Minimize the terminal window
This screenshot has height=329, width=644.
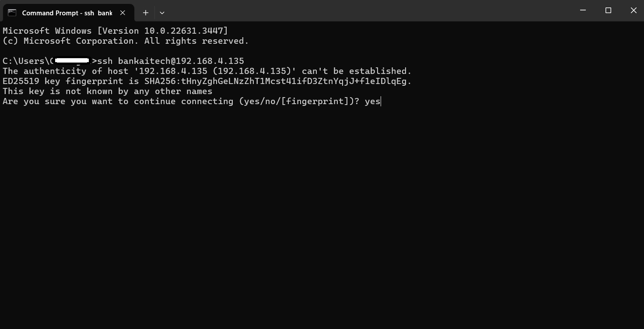coord(582,10)
